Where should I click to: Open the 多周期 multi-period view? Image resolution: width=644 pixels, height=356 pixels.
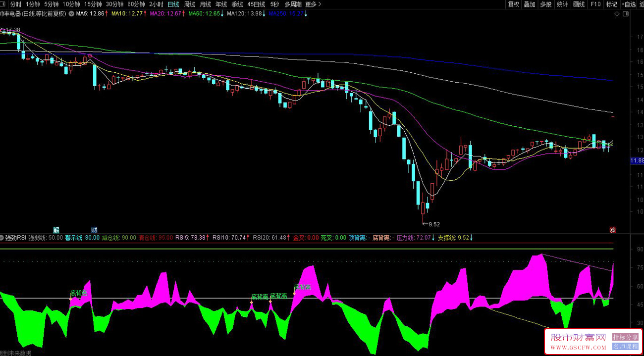pos(293,4)
